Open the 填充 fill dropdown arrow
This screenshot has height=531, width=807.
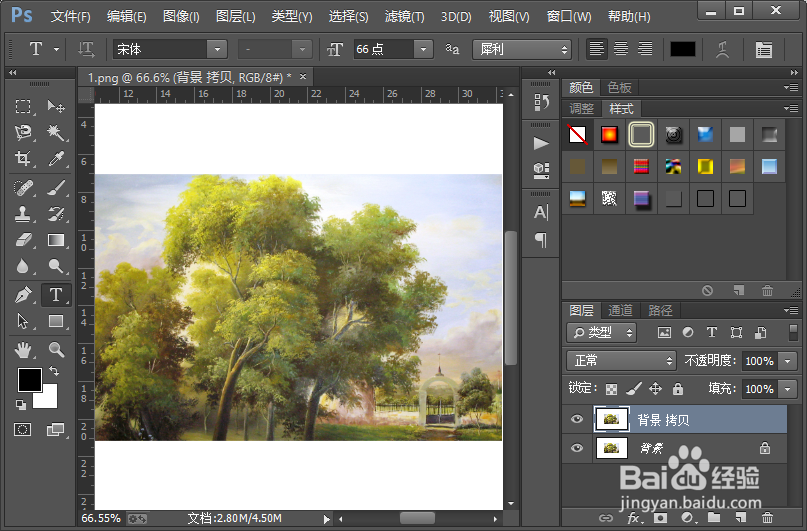coord(787,389)
